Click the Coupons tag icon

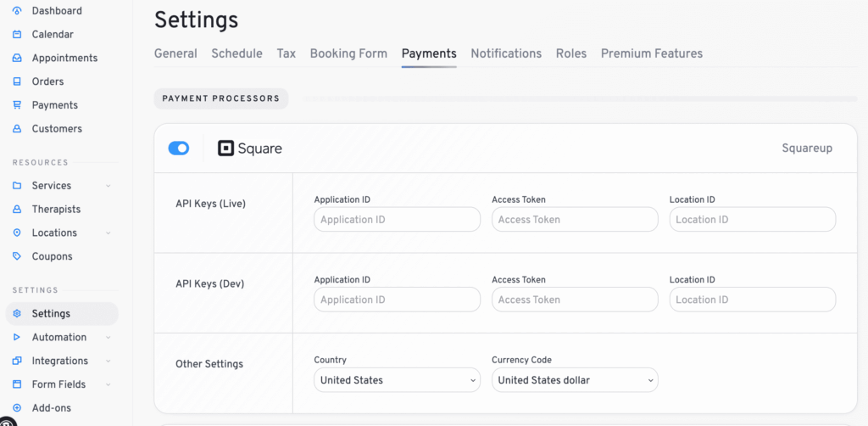(x=17, y=256)
